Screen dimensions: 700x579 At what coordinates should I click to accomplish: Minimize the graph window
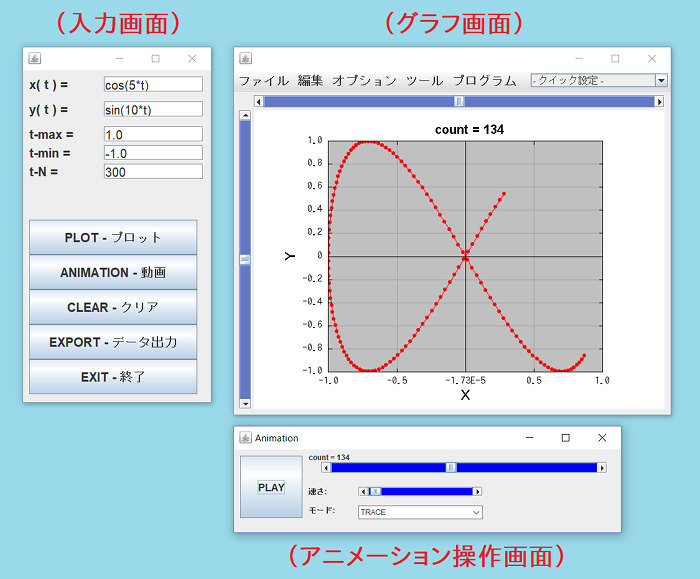click(x=579, y=58)
